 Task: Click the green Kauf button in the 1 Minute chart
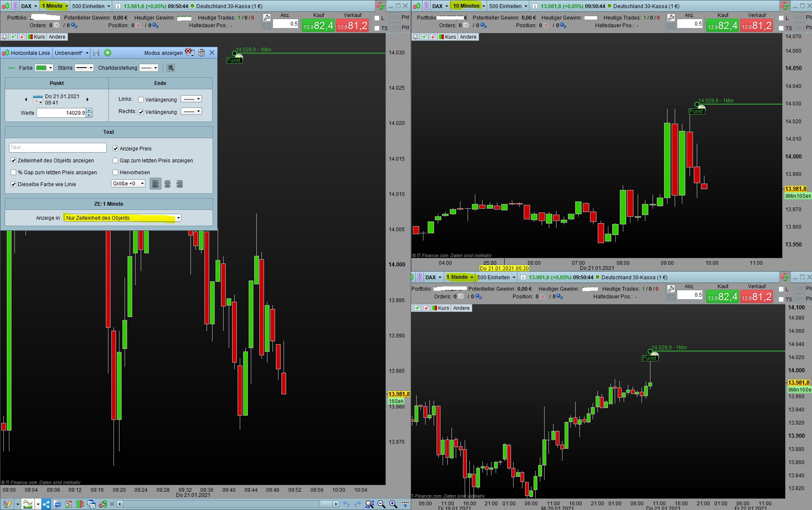318,25
